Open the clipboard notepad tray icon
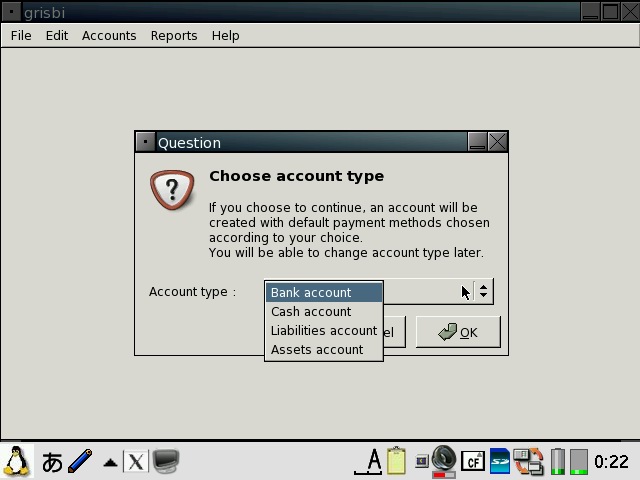This screenshot has height=480, width=640. pyautogui.click(x=396, y=461)
